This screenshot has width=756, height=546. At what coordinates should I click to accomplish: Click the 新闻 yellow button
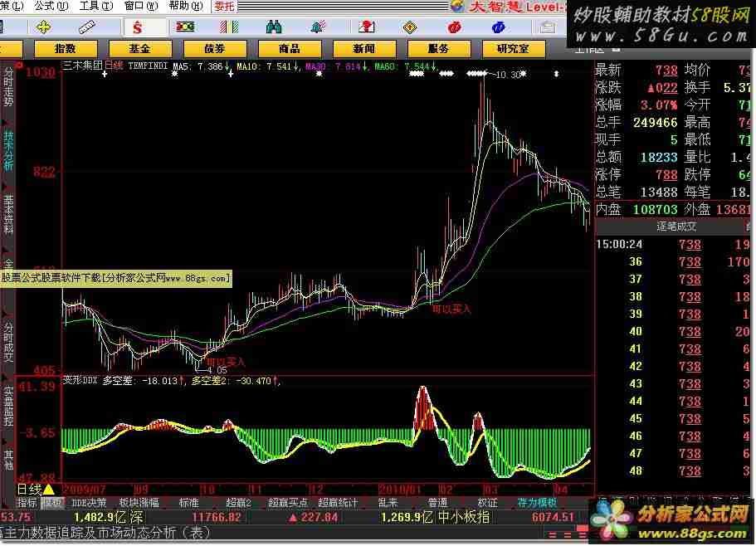point(364,49)
